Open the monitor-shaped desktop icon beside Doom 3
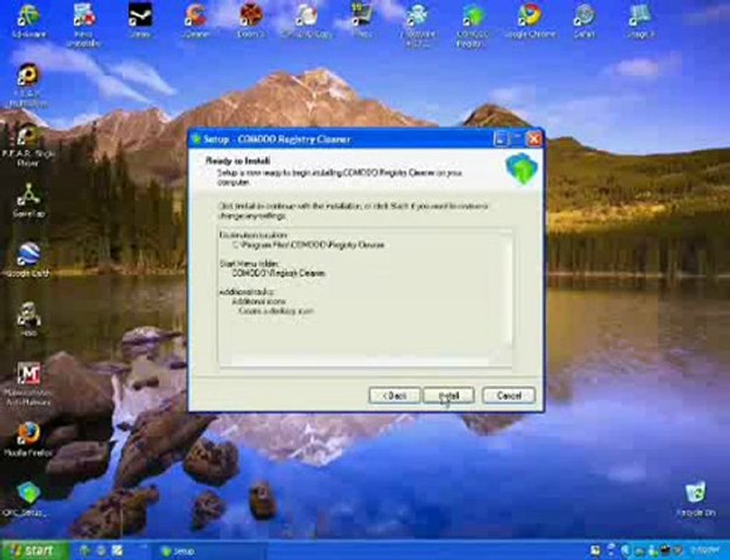Viewport: 730px width, 560px height. point(362,21)
